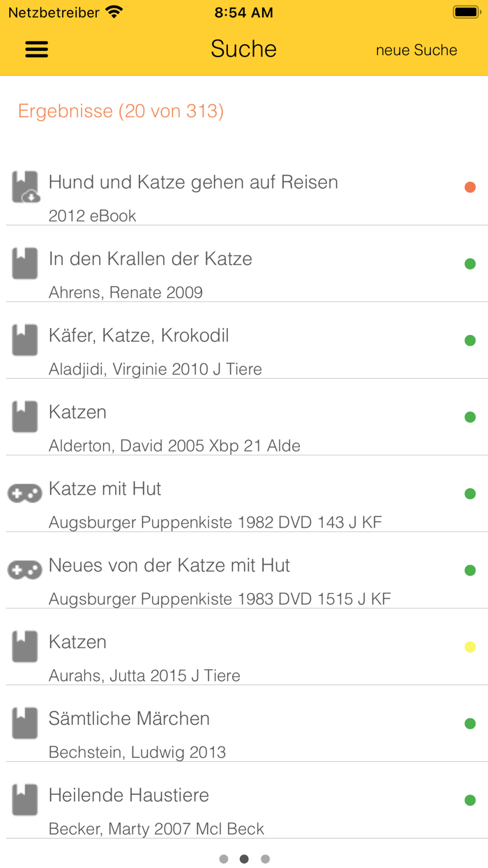Tap the Ergebnisse (20 von 313) heading

pos(121,111)
